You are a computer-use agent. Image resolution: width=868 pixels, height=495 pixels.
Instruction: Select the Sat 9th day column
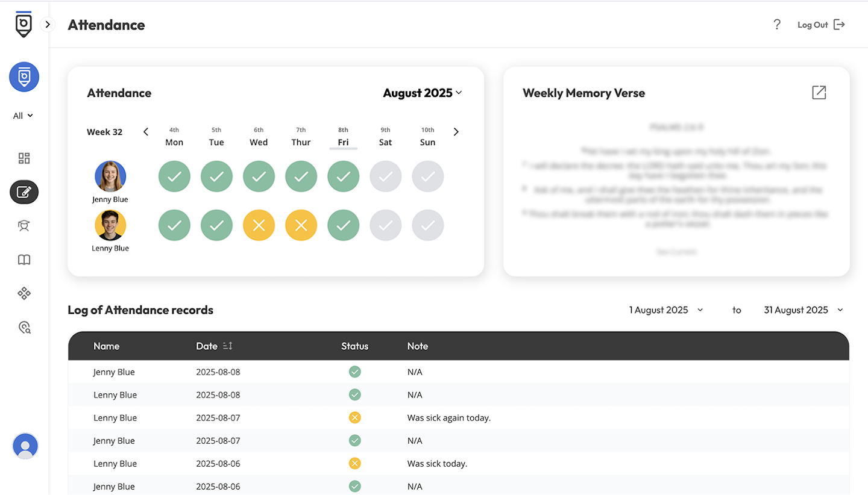pyautogui.click(x=385, y=137)
